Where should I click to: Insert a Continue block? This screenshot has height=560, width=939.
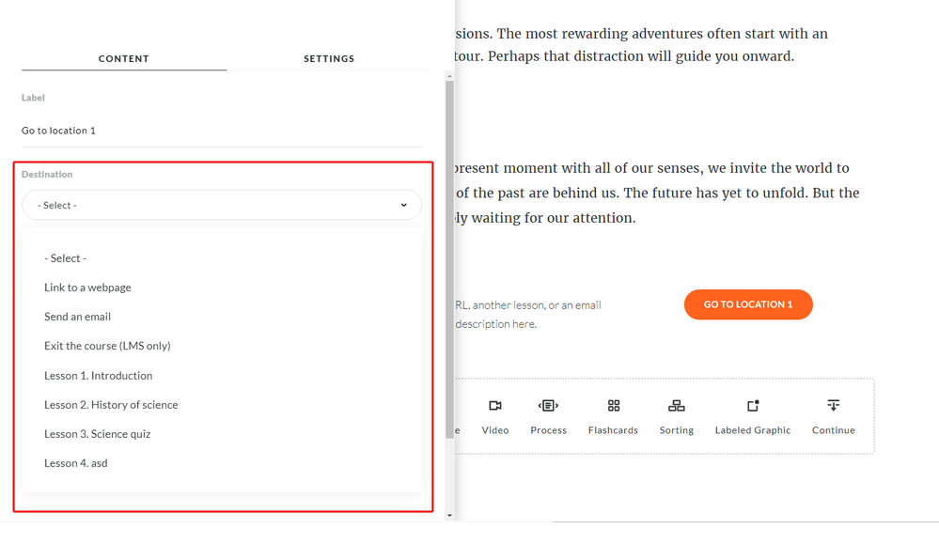tap(833, 406)
